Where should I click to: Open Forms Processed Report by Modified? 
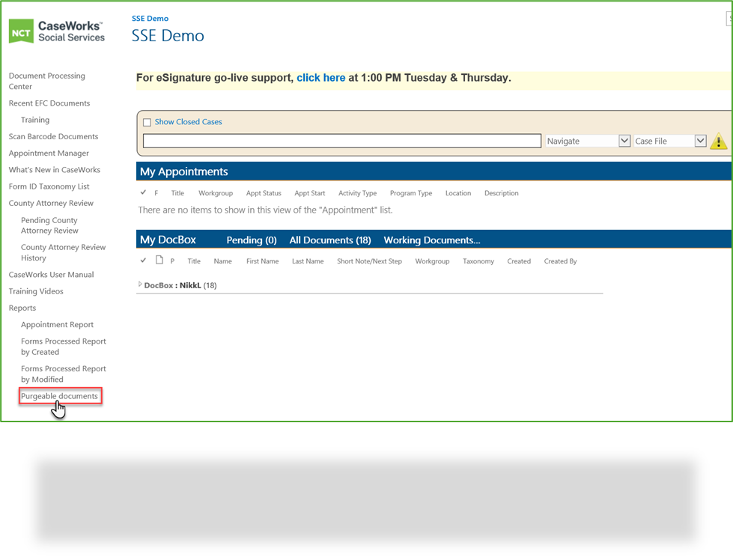63,374
